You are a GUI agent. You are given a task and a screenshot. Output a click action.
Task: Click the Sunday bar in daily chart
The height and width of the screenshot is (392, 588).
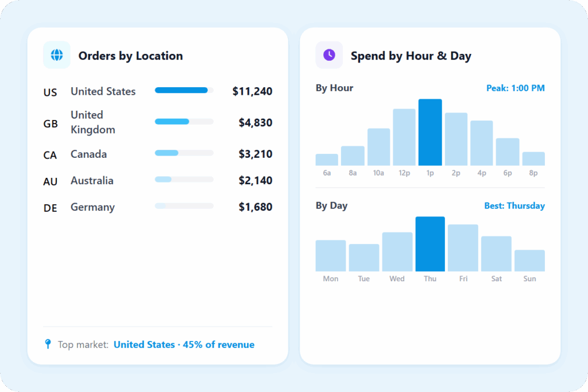(x=529, y=261)
